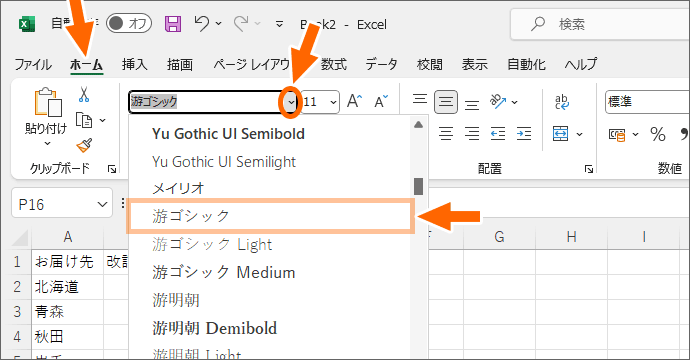Increase font size with large A icon
The width and height of the screenshot is (690, 360).
click(x=354, y=101)
